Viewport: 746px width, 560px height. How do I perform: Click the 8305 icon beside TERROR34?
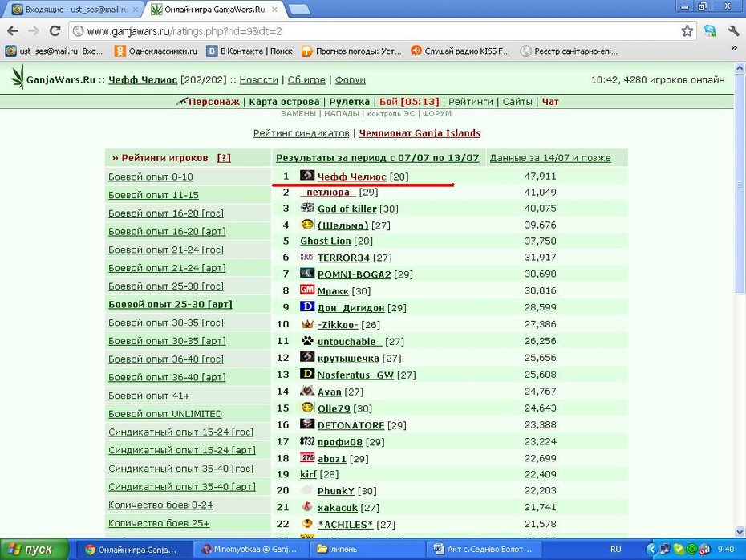click(x=307, y=257)
